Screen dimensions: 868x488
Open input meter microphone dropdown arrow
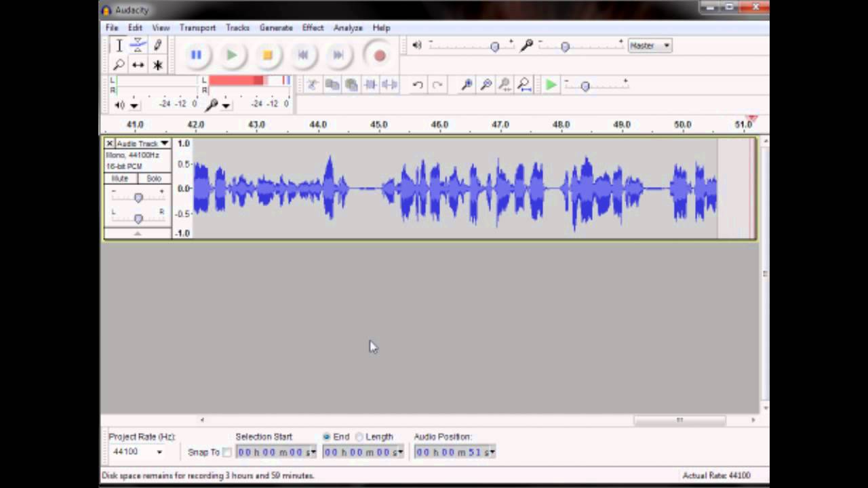coord(226,105)
